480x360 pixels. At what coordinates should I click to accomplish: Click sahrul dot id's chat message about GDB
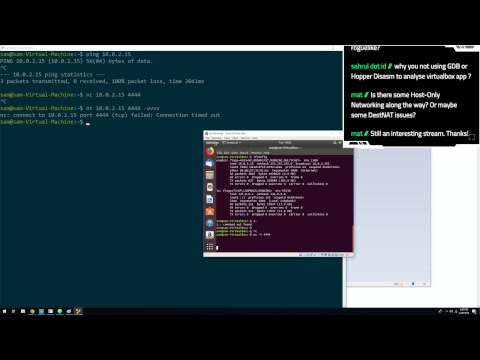(x=411, y=71)
